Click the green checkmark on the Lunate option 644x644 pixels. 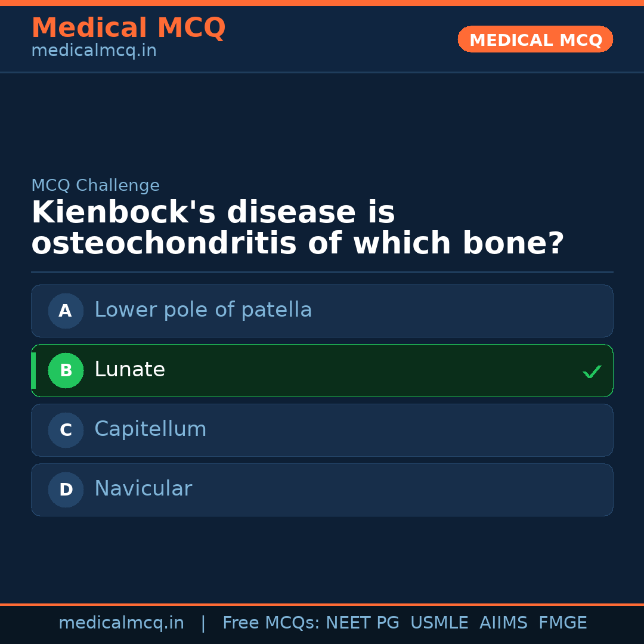point(592,371)
